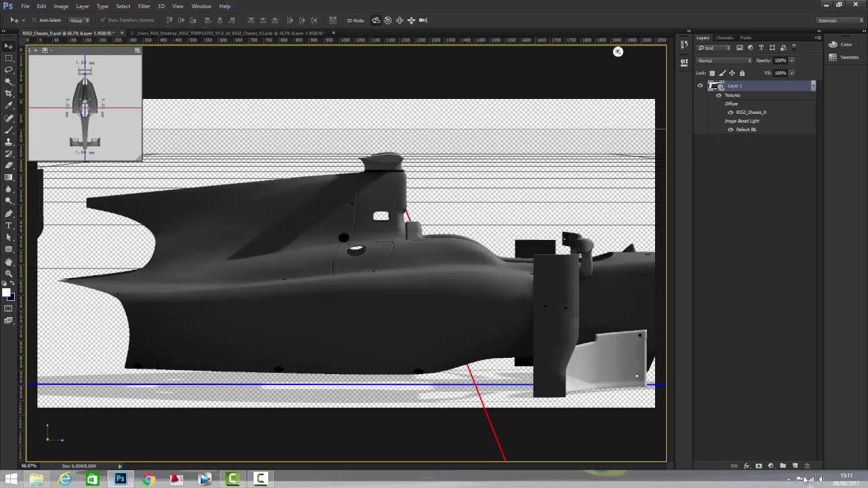Toggle visibility of RSS2_Chassis_D texture
Image resolution: width=868 pixels, height=488 pixels.
point(730,112)
